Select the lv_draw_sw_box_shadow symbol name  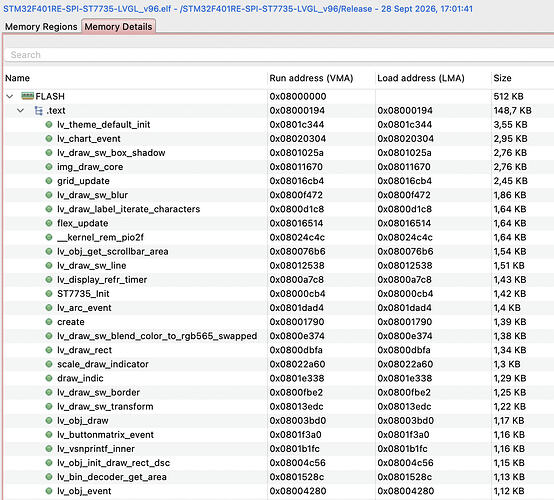[111, 153]
